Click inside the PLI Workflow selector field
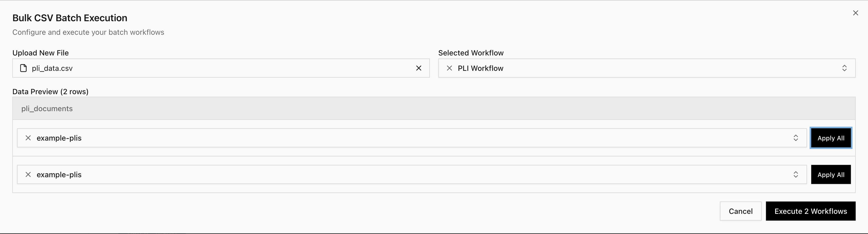868x234 pixels. 640,68
